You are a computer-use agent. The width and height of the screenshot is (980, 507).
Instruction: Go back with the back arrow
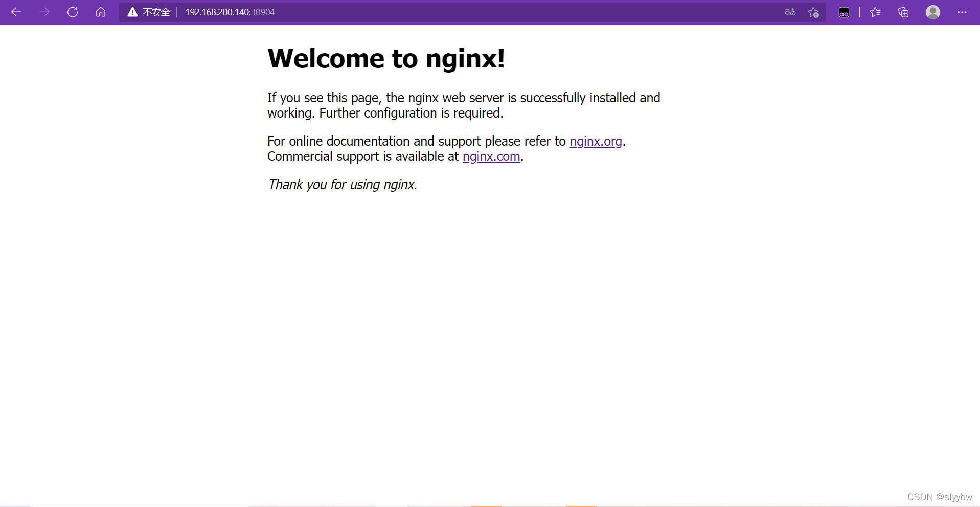16,12
